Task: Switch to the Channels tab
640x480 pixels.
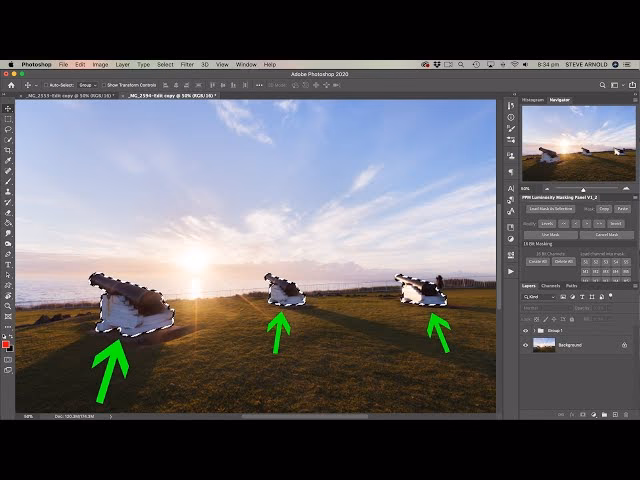Action: [x=550, y=286]
